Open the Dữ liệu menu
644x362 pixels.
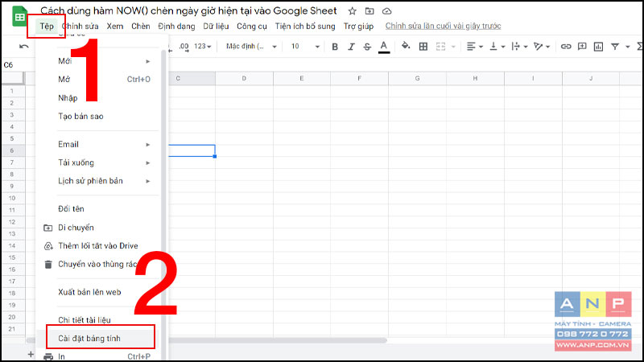216,27
